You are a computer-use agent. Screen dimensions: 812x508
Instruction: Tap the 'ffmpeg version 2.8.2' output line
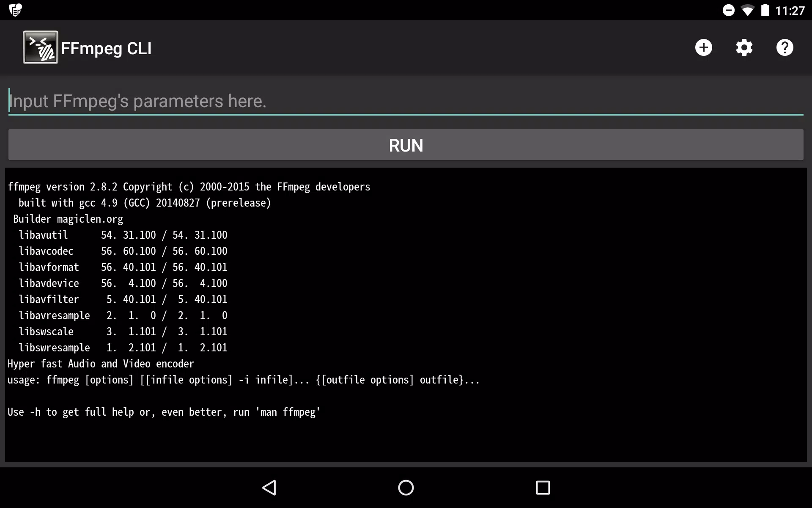coord(189,187)
